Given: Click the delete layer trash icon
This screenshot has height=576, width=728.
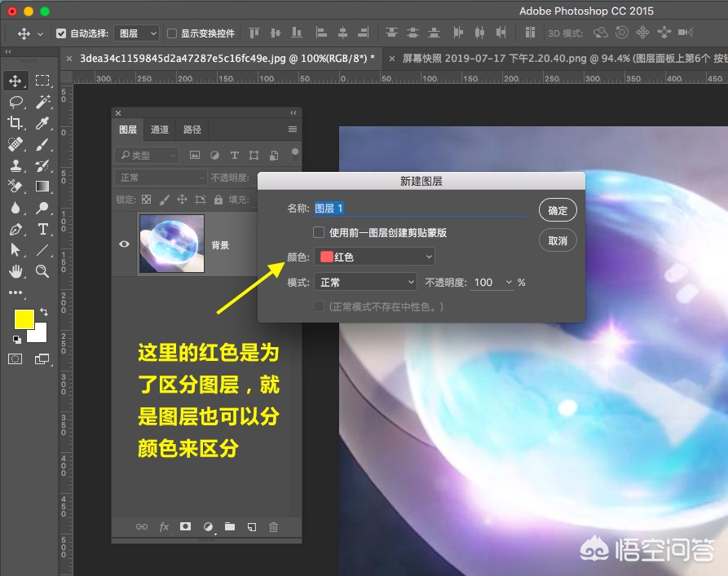Looking at the screenshot, I should (273, 526).
